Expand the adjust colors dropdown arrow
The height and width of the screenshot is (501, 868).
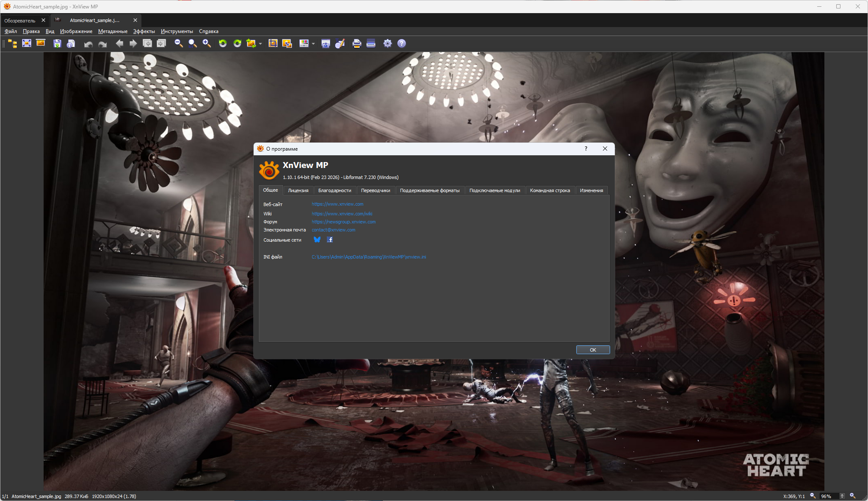point(313,44)
